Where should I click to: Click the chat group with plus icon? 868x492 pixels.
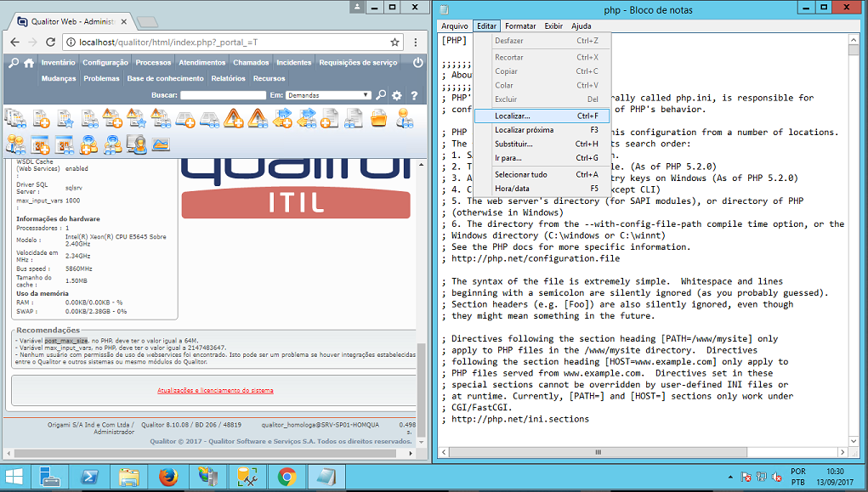[x=88, y=144]
